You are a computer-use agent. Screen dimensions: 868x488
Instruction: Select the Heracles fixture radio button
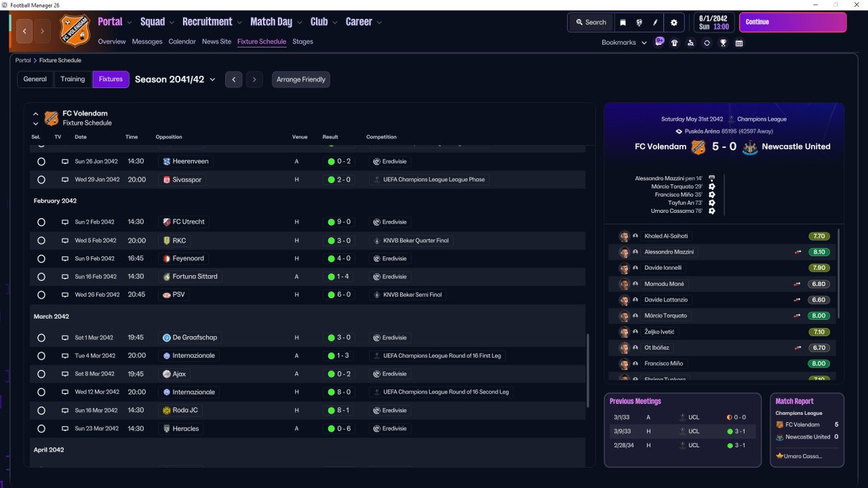click(x=41, y=428)
